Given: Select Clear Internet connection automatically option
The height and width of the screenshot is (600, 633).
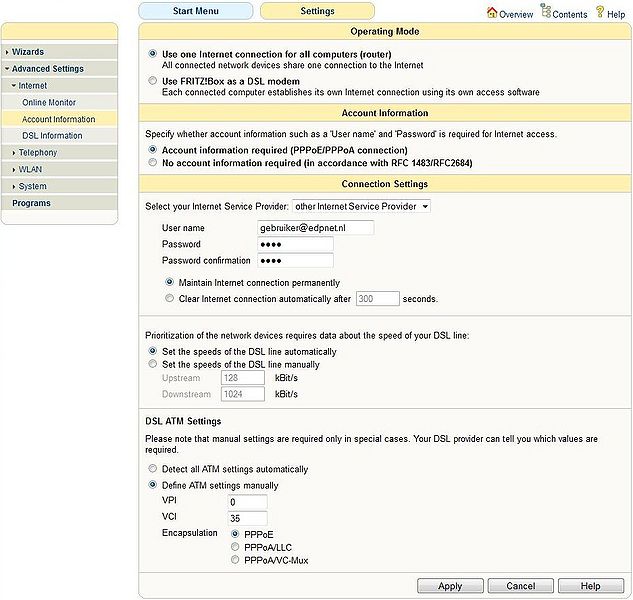Looking at the screenshot, I should coord(170,298).
